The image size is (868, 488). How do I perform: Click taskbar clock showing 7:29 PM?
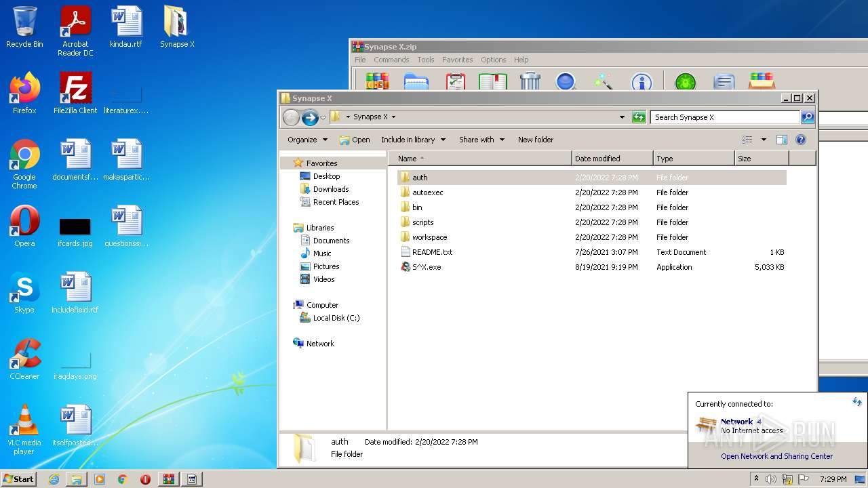coord(833,479)
